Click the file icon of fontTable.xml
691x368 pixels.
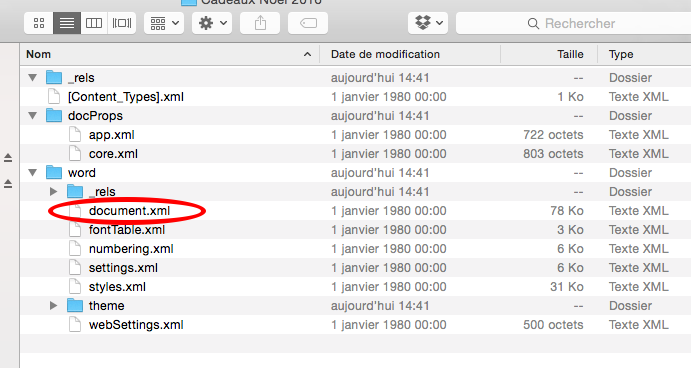[75, 230]
